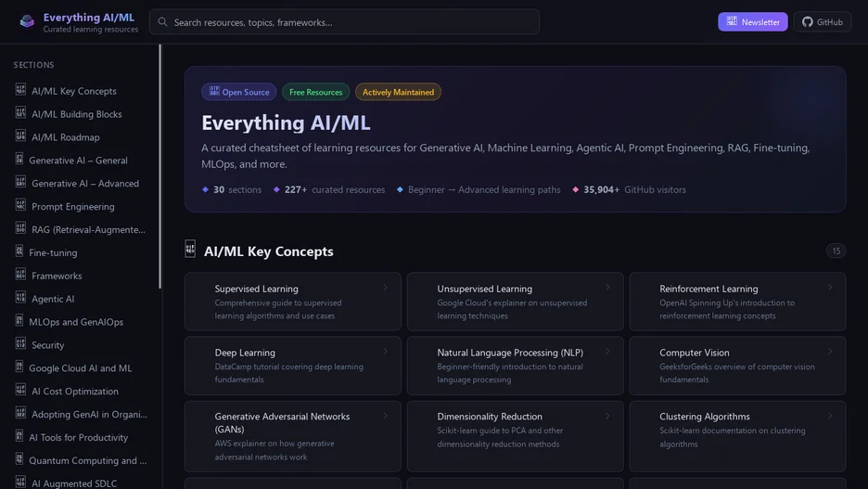This screenshot has width=868, height=489.
Task: Open the Generative Adversarial Networks card chevron
Action: pos(385,416)
